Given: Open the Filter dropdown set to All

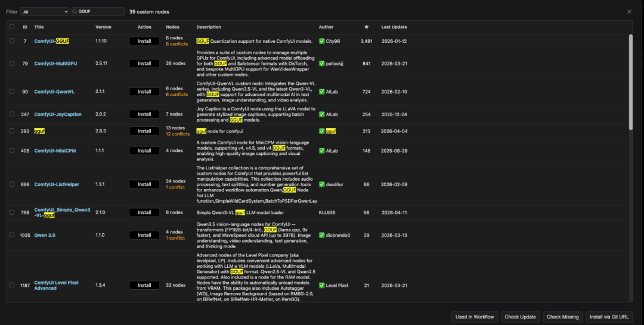Looking at the screenshot, I should click(44, 11).
